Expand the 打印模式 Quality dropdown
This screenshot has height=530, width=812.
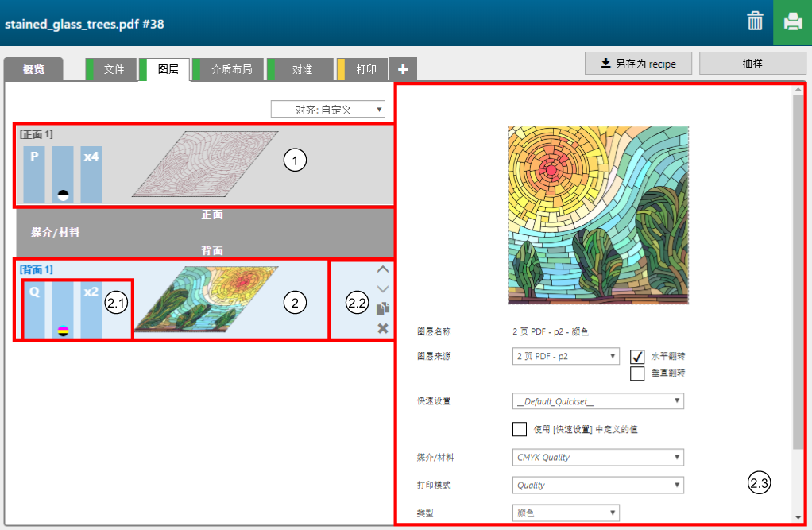598,485
